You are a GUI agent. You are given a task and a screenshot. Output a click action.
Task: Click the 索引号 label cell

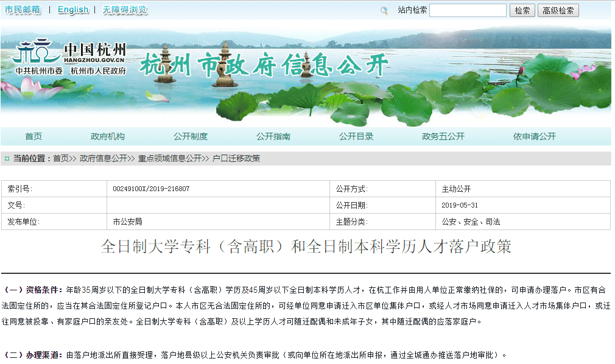click(x=54, y=189)
